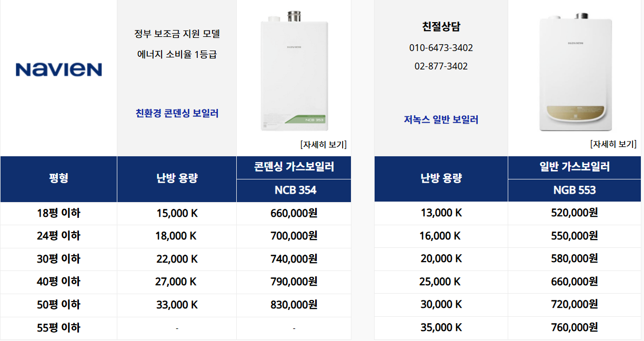Click the 33,000 K heating capacity cell
Screen dimensions: 644x341
point(177,305)
